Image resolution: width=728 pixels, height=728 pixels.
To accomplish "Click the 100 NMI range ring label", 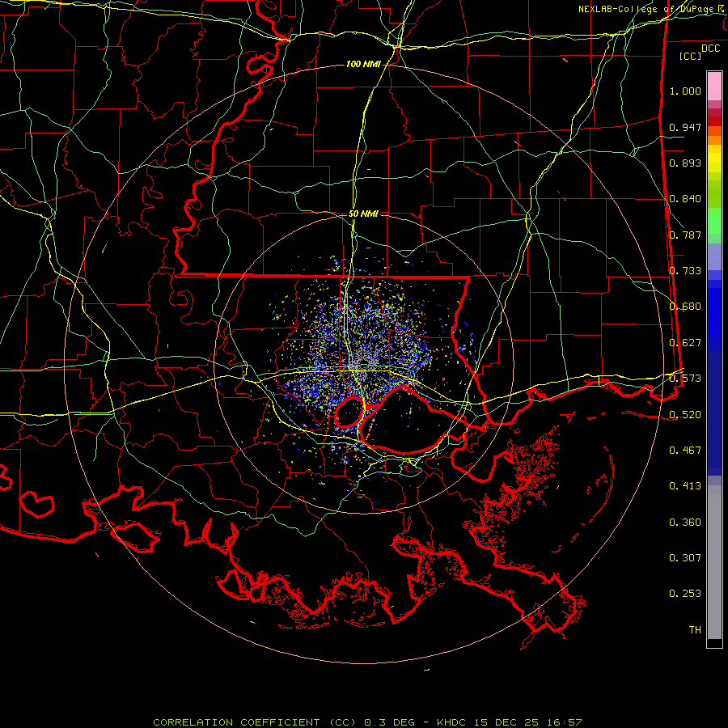I will tap(363, 64).
